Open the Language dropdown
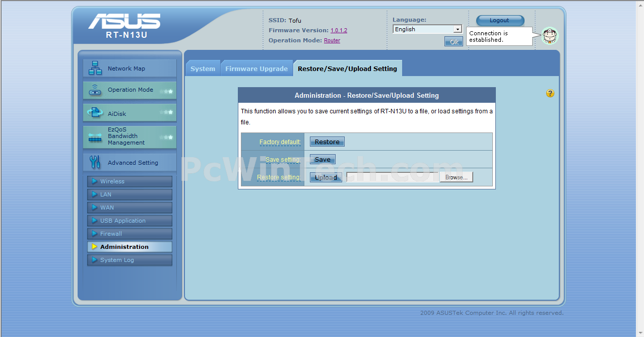 [x=427, y=29]
